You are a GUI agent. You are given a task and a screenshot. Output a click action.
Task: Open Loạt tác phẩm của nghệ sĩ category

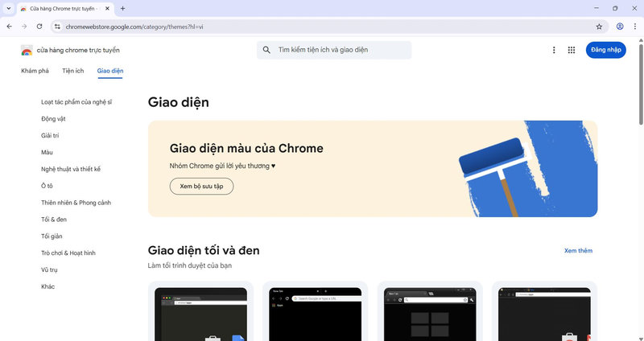tap(76, 102)
